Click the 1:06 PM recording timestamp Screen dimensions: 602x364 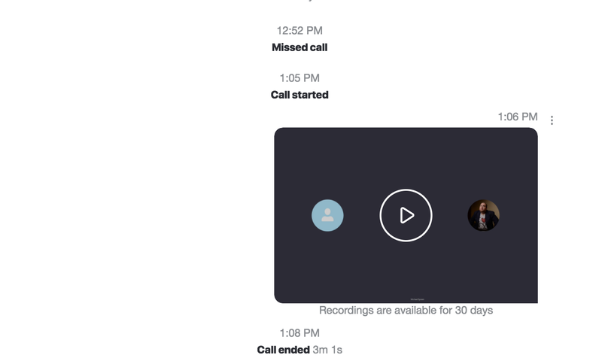[x=518, y=117]
